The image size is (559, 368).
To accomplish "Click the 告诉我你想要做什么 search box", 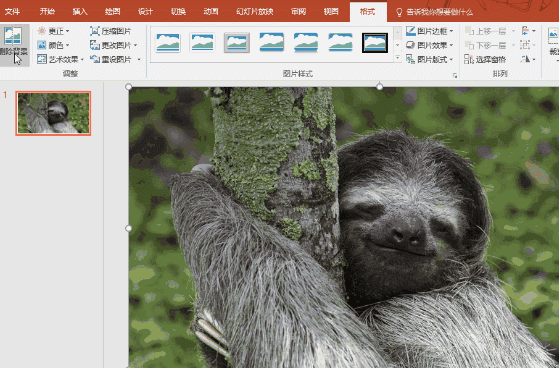I will [435, 12].
